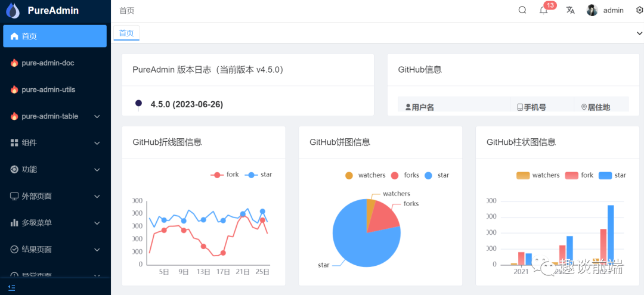Click the monitor icon beside 外部页面
Screen dimensions: 644x295
coord(14,196)
